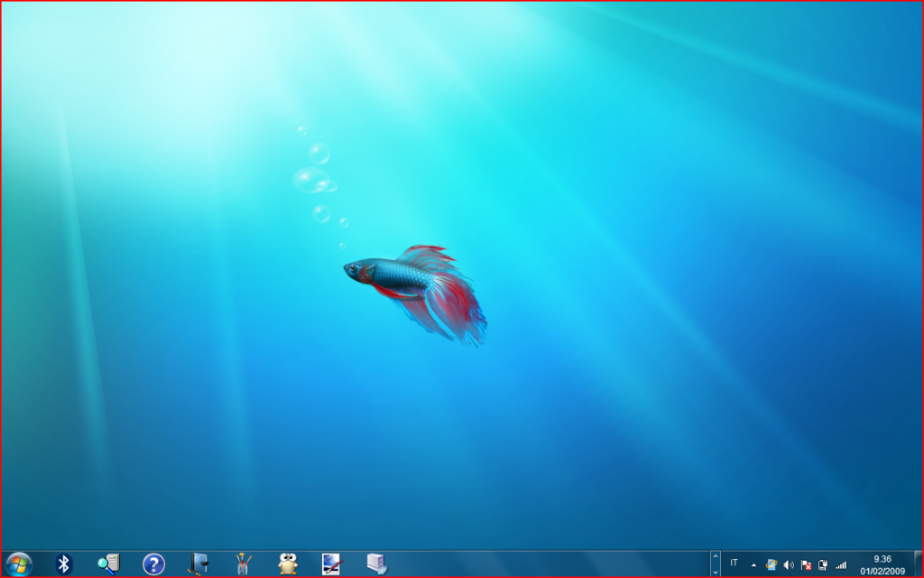
Task: Open the Windows Start menu orb
Action: tap(19, 564)
